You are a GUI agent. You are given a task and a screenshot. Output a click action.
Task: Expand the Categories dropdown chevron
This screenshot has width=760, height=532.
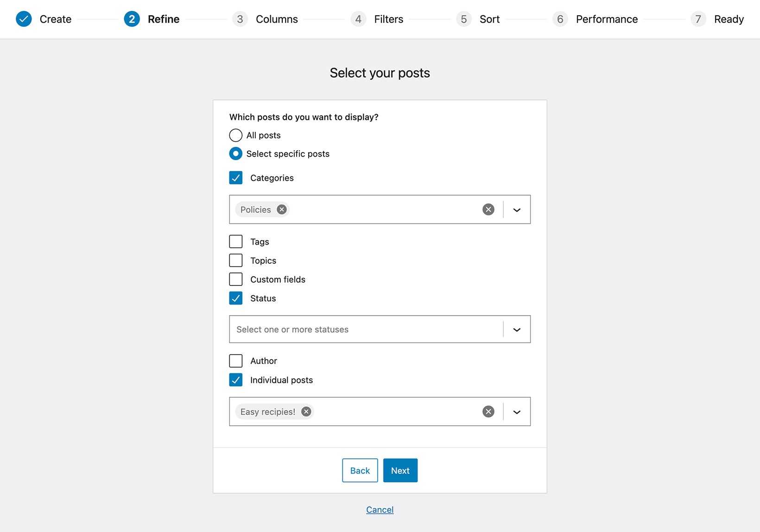(x=517, y=209)
